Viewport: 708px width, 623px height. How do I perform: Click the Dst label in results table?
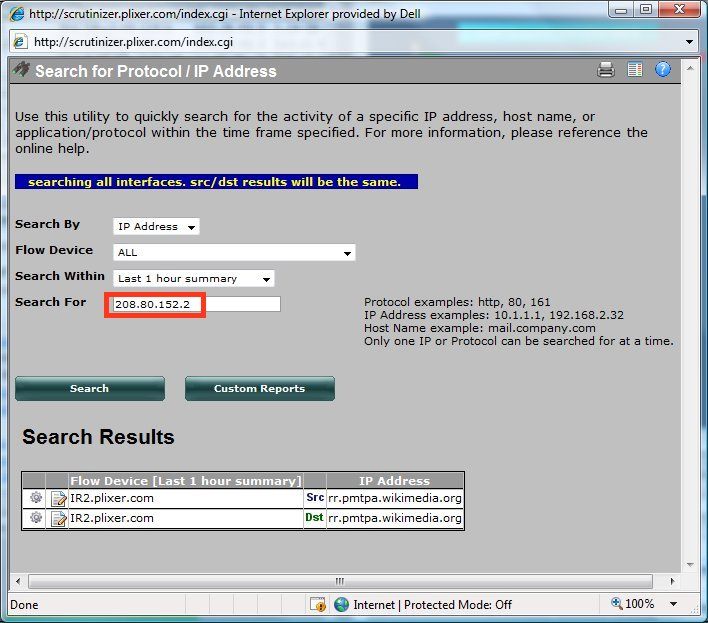click(314, 517)
